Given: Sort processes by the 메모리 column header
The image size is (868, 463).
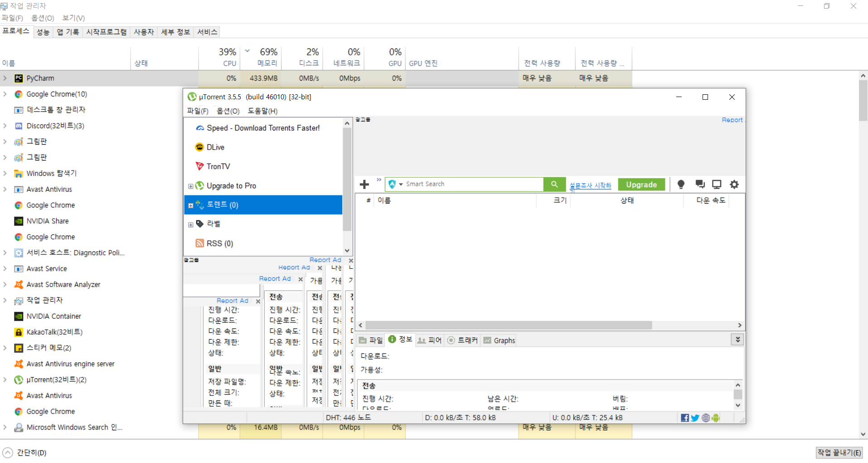Looking at the screenshot, I should click(261, 58).
